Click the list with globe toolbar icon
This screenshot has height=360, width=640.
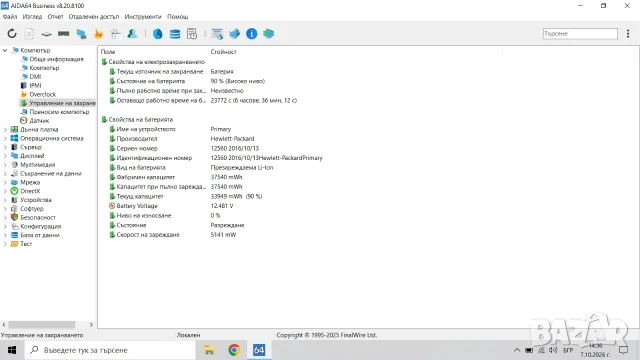tap(217, 34)
